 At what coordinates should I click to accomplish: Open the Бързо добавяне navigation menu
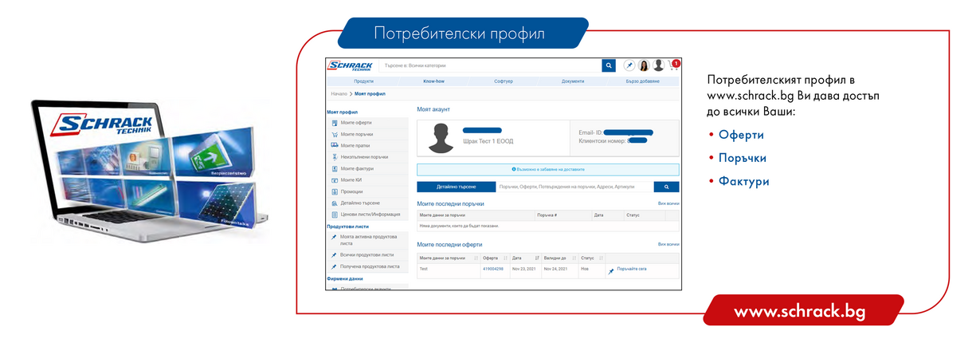point(643,81)
